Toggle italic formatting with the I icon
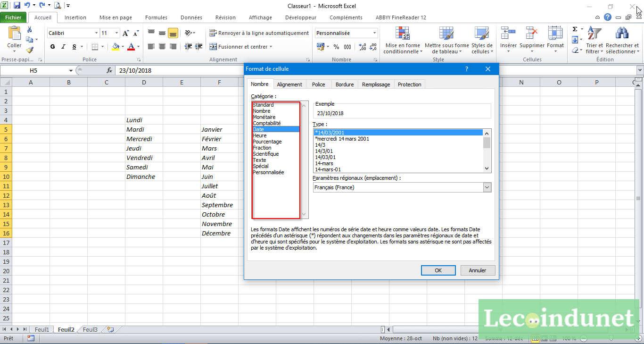The height and width of the screenshot is (344, 644). click(x=63, y=47)
